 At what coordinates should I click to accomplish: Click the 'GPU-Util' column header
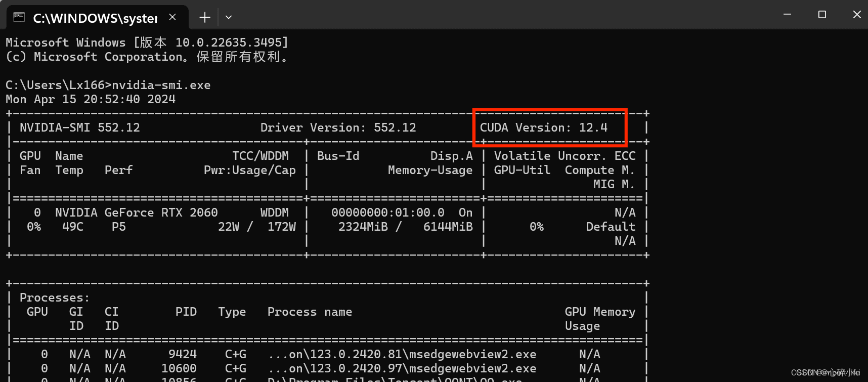(523, 170)
